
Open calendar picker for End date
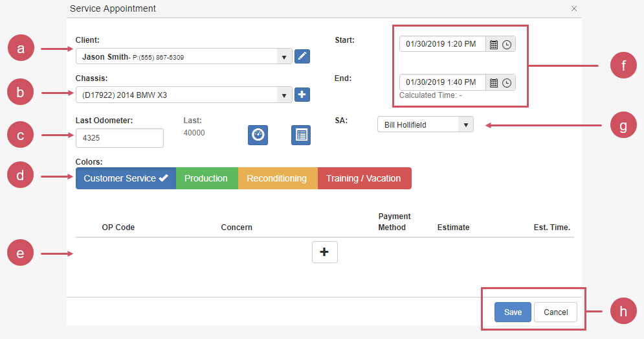click(494, 83)
